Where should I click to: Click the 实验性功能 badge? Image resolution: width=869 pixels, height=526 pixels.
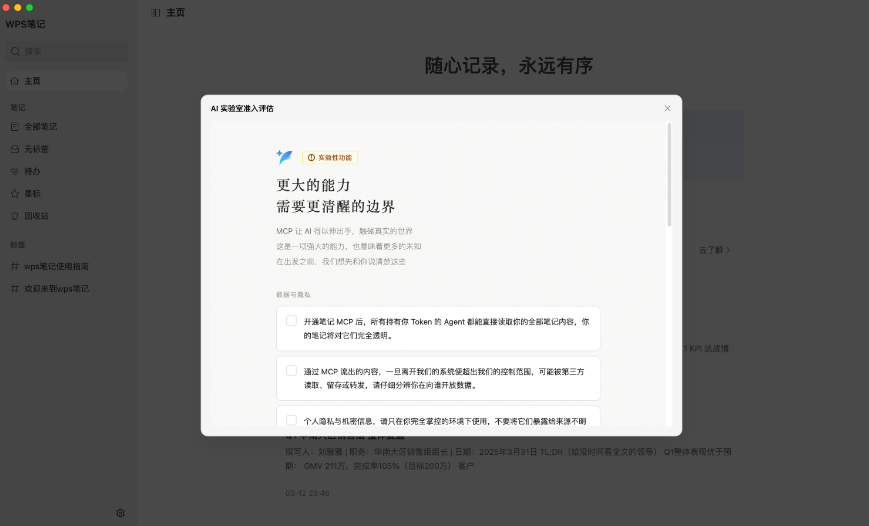pos(330,157)
